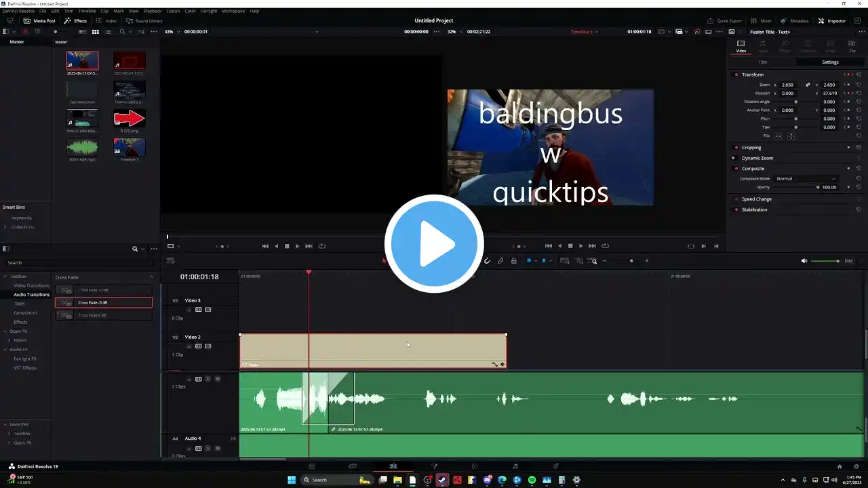Select the R (20).png red arrow thumbnail
The width and height of the screenshot is (868, 488).
129,119
